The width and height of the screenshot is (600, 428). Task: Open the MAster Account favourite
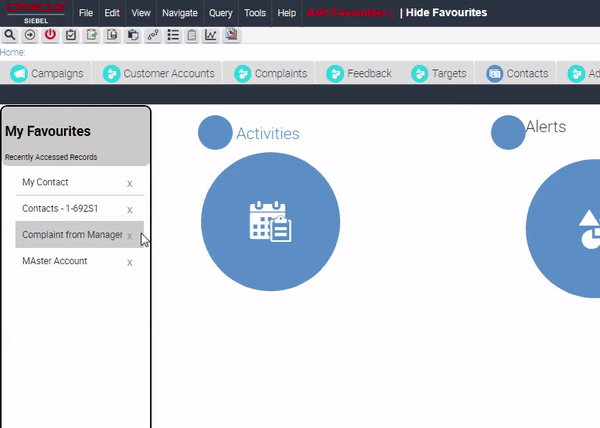pyautogui.click(x=55, y=261)
